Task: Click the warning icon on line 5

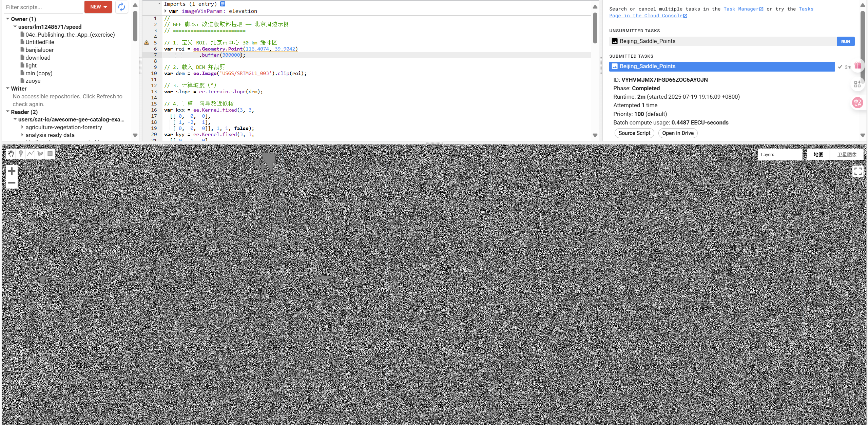Action: [x=147, y=43]
